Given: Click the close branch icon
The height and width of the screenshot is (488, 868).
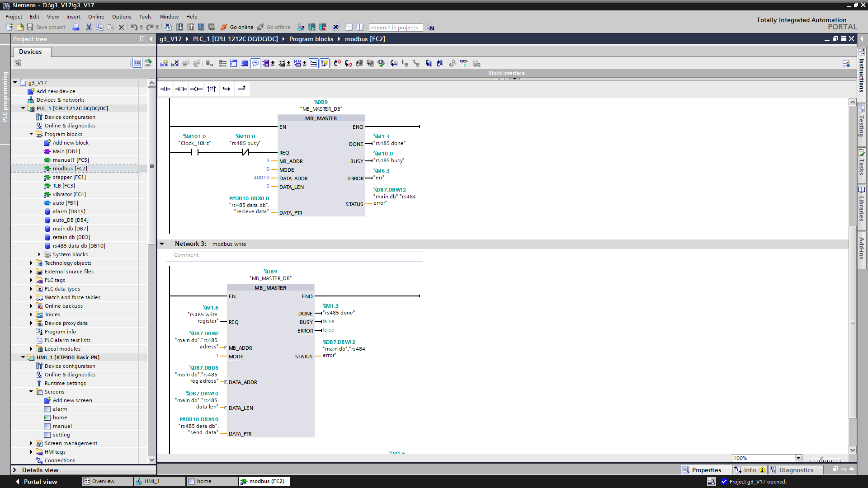Looking at the screenshot, I should click(242, 89).
